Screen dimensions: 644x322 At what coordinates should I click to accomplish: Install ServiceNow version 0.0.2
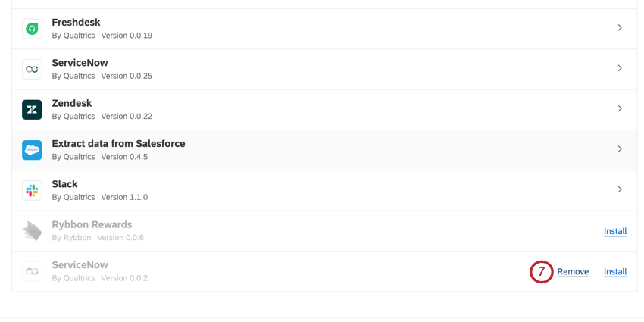(x=615, y=271)
